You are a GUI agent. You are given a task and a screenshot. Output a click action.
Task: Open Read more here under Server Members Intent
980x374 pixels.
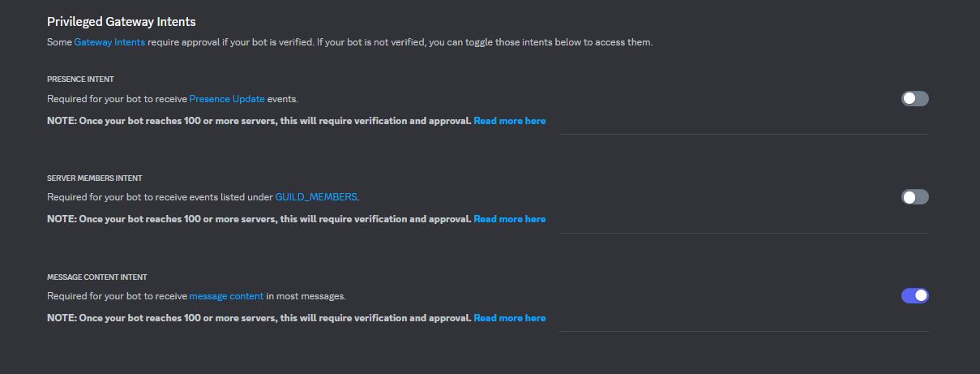[x=509, y=219]
